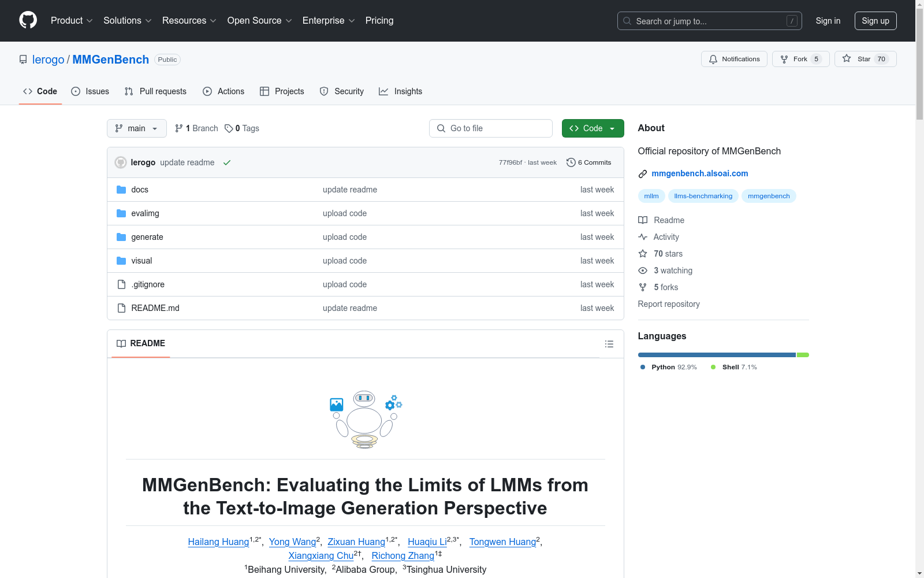Click the mmgenbench topic tag
Screen dimensions: 924x578
(x=769, y=196)
